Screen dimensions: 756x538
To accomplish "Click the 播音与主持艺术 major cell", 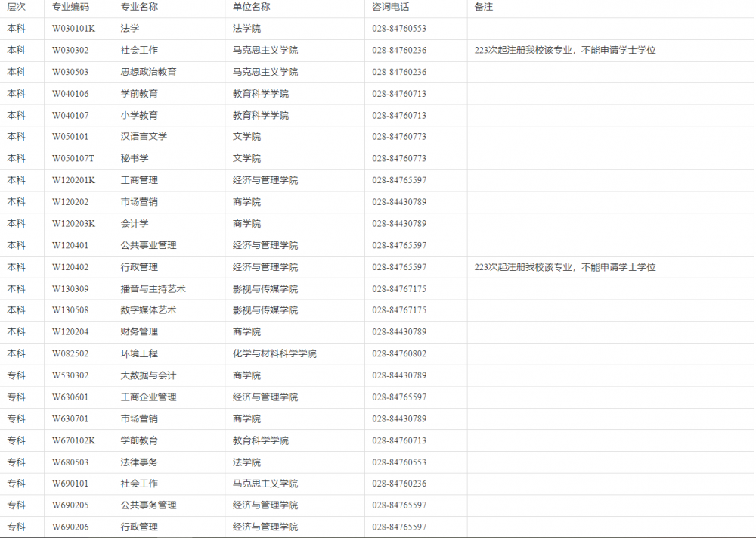I will coord(153,289).
